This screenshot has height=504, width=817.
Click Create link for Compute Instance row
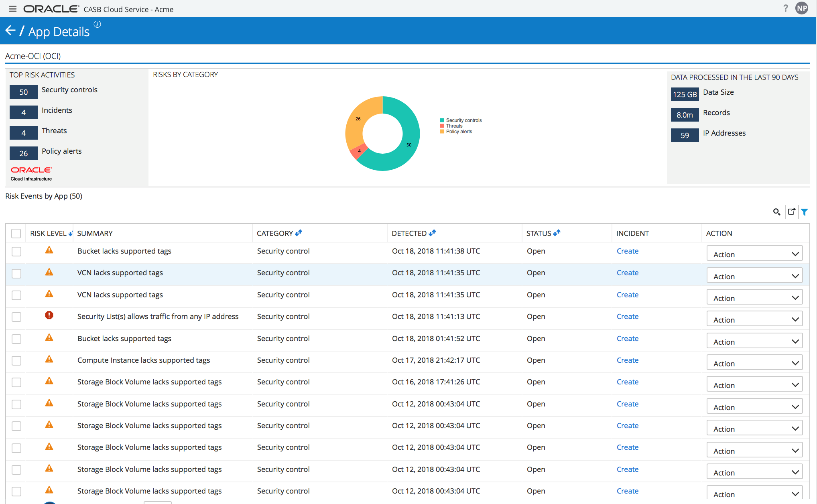point(627,360)
